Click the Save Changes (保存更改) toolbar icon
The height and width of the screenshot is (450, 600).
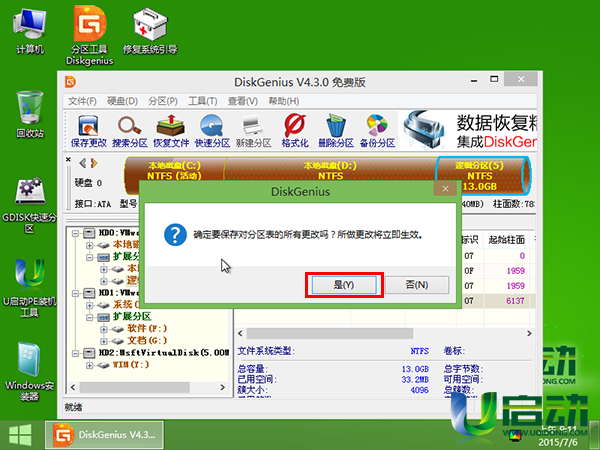88,131
